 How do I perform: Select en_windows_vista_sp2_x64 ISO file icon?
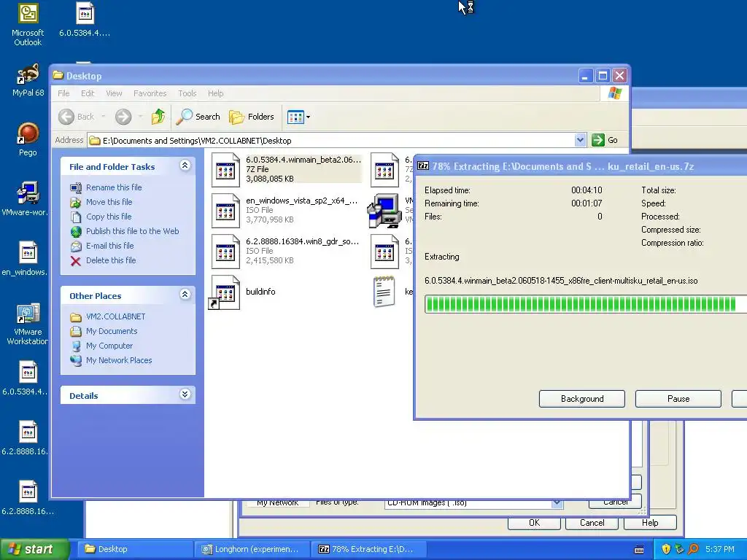point(225,211)
